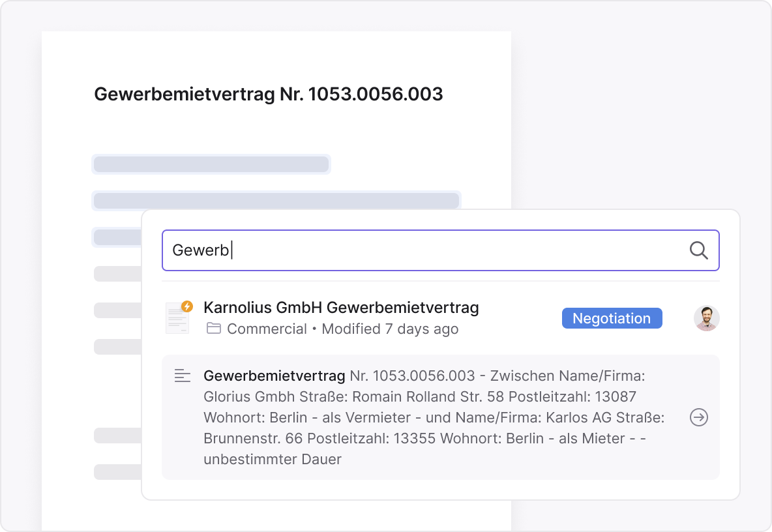The height and width of the screenshot is (532, 772).
Task: Click the blue Negotiation status badge
Action: click(x=612, y=318)
